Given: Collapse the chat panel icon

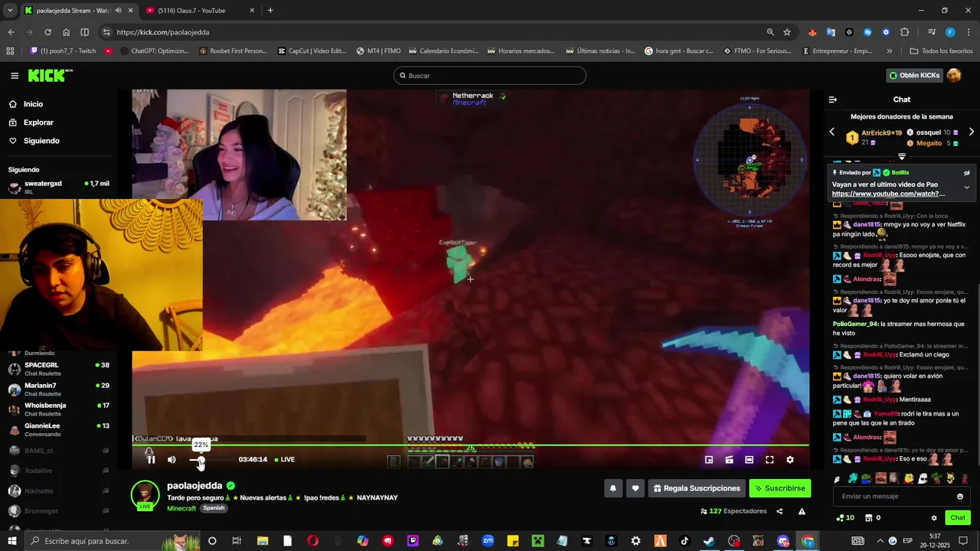Looking at the screenshot, I should pos(833,99).
